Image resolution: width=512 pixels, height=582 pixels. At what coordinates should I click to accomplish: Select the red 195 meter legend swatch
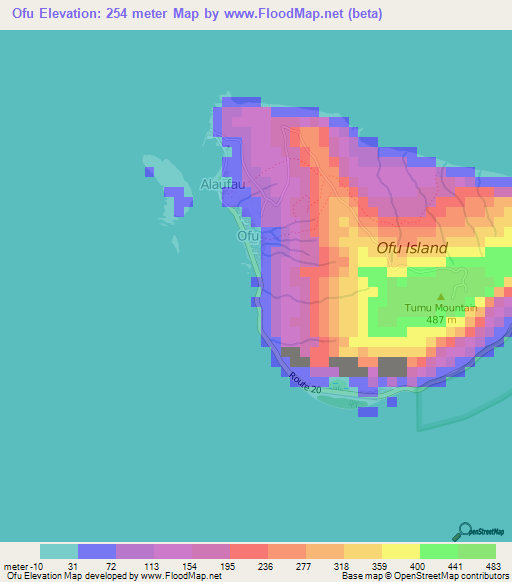pyautogui.click(x=249, y=552)
